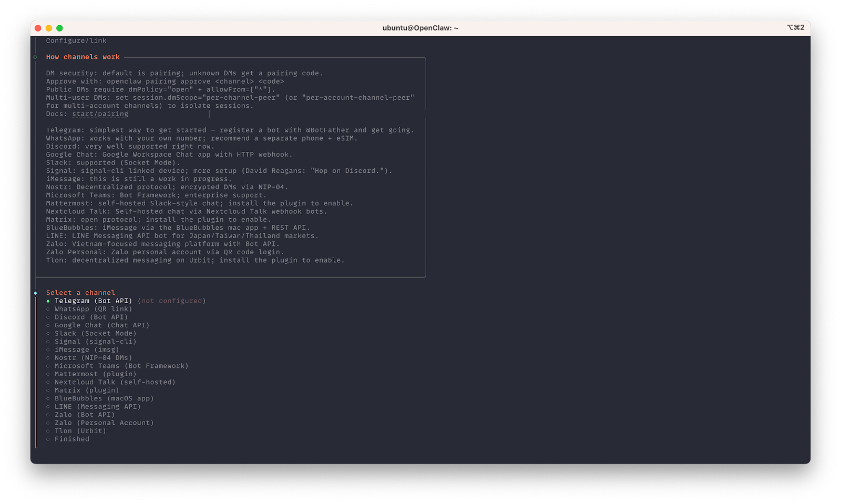Pick Google Chat (Chat API)
The width and height of the screenshot is (841, 504).
click(x=102, y=325)
